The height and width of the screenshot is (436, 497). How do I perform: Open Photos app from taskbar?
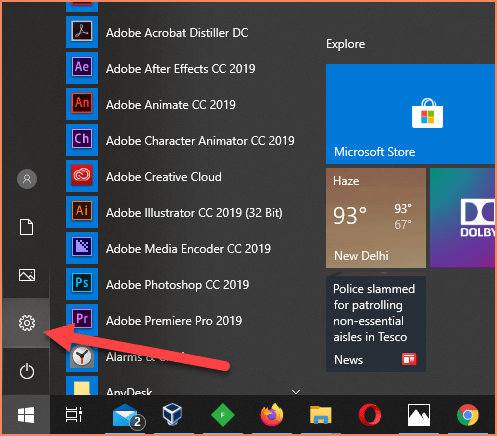point(419,415)
